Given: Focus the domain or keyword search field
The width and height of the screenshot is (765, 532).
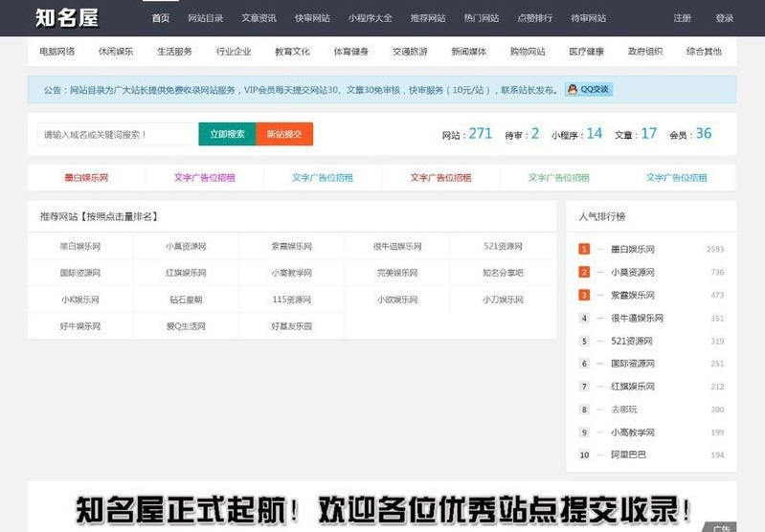Looking at the screenshot, I should (x=117, y=135).
